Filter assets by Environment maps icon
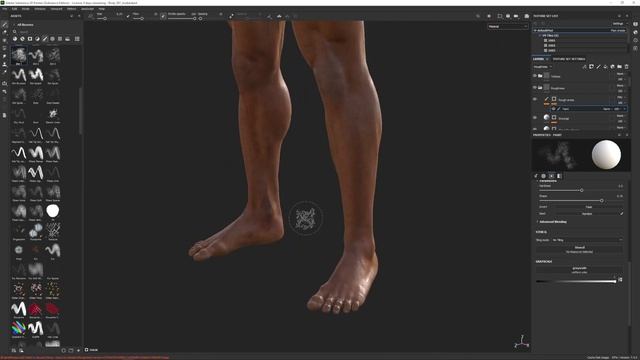 67,39
